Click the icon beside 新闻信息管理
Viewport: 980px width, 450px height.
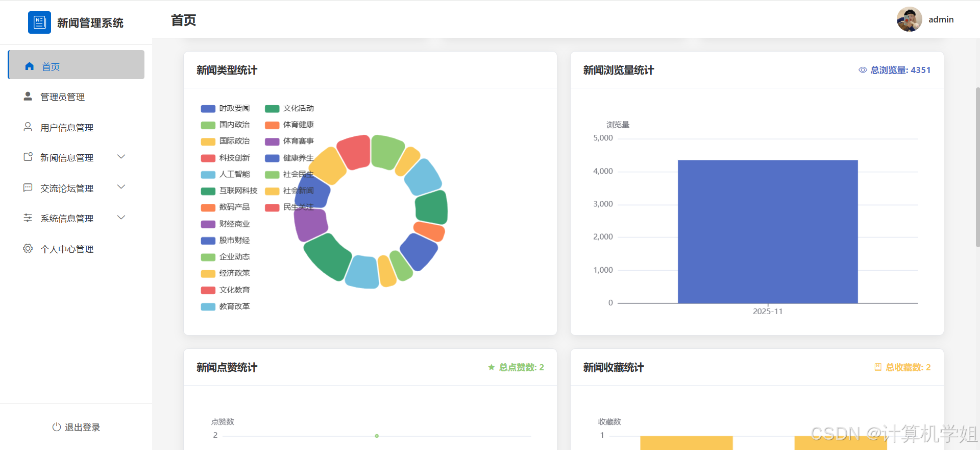pyautogui.click(x=28, y=157)
